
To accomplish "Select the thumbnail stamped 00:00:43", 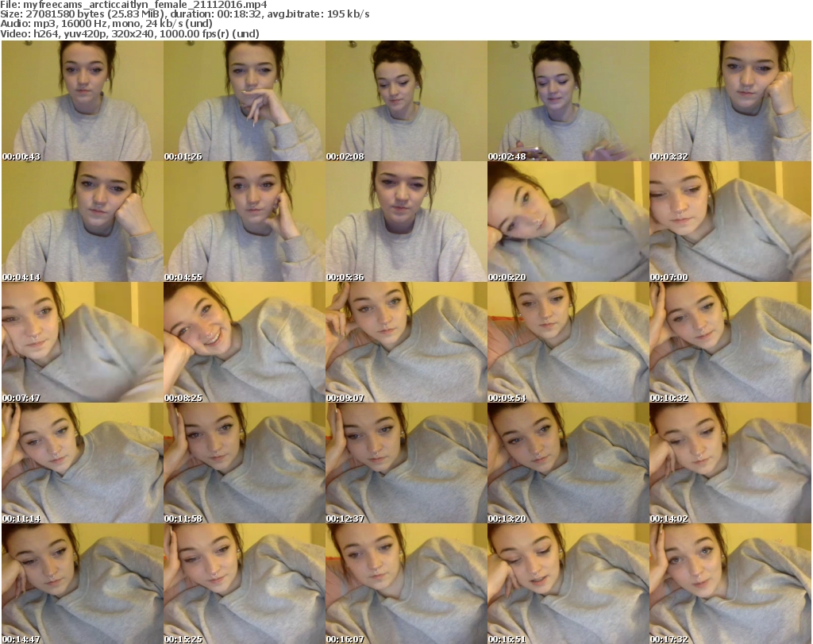I will [83, 101].
